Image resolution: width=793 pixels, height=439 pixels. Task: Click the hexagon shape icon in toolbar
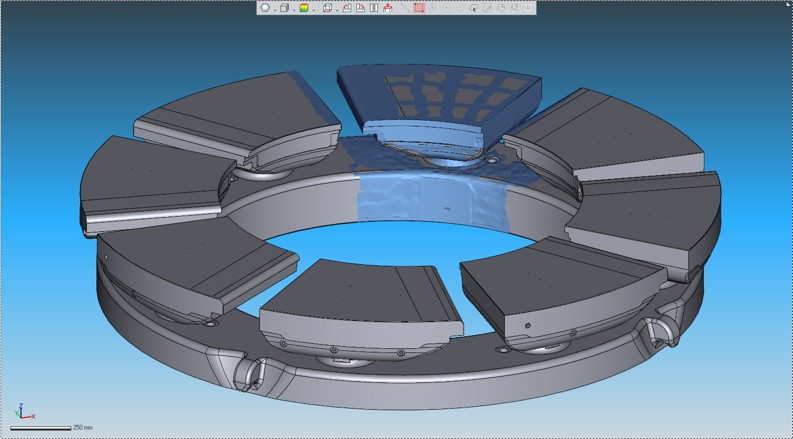click(x=265, y=8)
